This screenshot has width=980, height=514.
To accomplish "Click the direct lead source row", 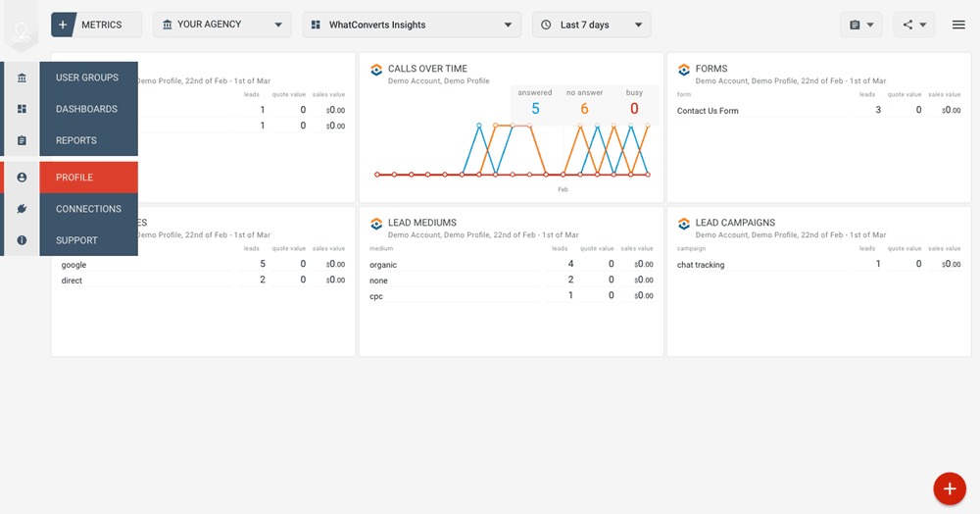I will click(x=203, y=281).
